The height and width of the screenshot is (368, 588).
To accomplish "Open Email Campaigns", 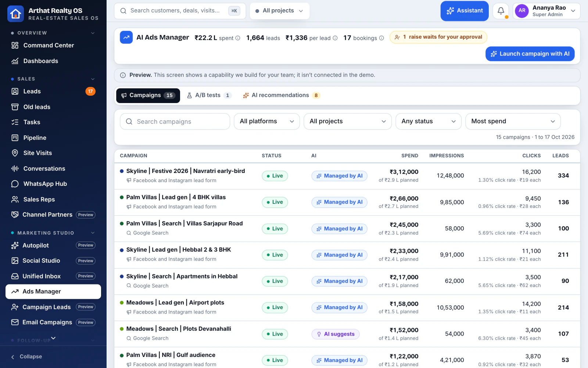I will coord(53,322).
